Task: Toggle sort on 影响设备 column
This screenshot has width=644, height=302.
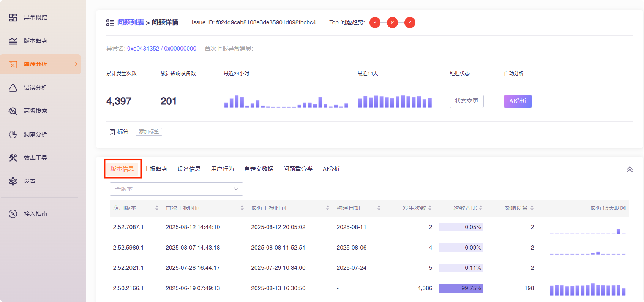Action: 532,208
